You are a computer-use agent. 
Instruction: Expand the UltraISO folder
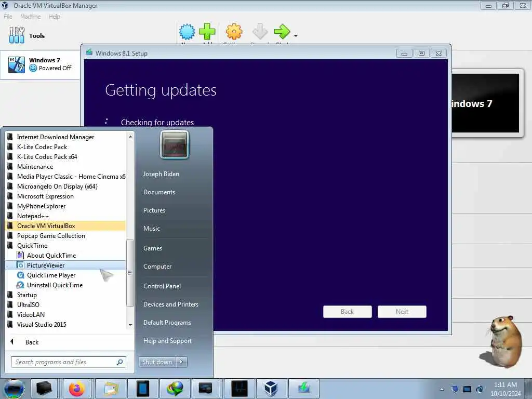pyautogui.click(x=66, y=304)
